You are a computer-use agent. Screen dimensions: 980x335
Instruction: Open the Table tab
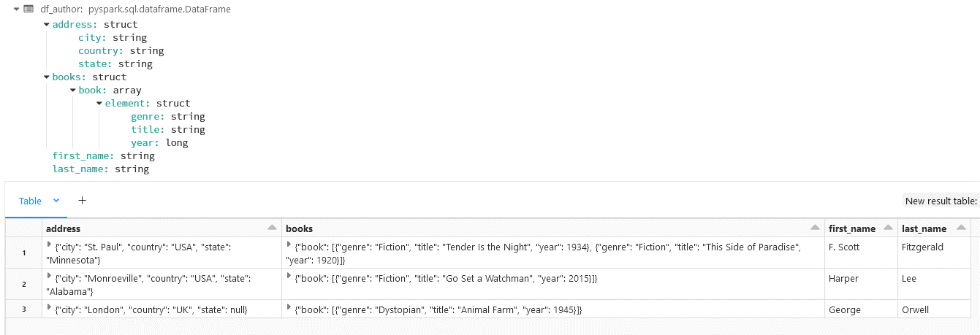[x=30, y=201]
